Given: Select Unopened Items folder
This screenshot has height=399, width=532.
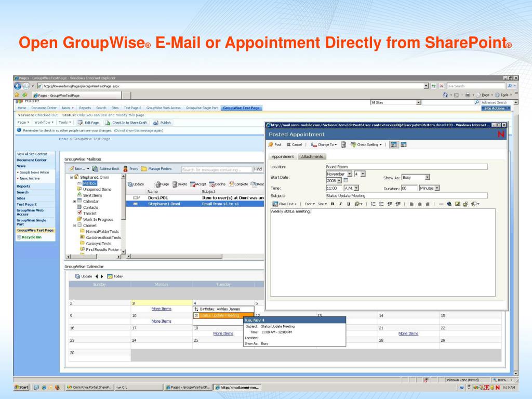Looking at the screenshot, I should [97, 189].
